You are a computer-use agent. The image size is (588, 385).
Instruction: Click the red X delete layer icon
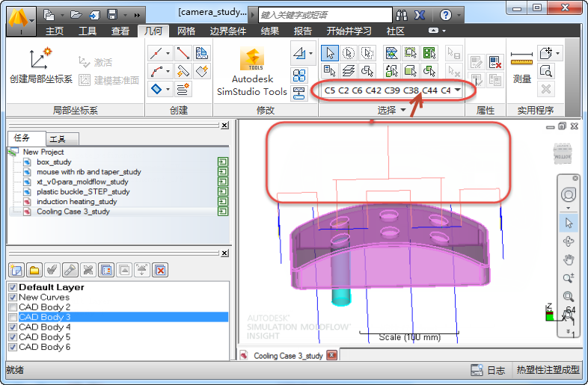pos(160,270)
